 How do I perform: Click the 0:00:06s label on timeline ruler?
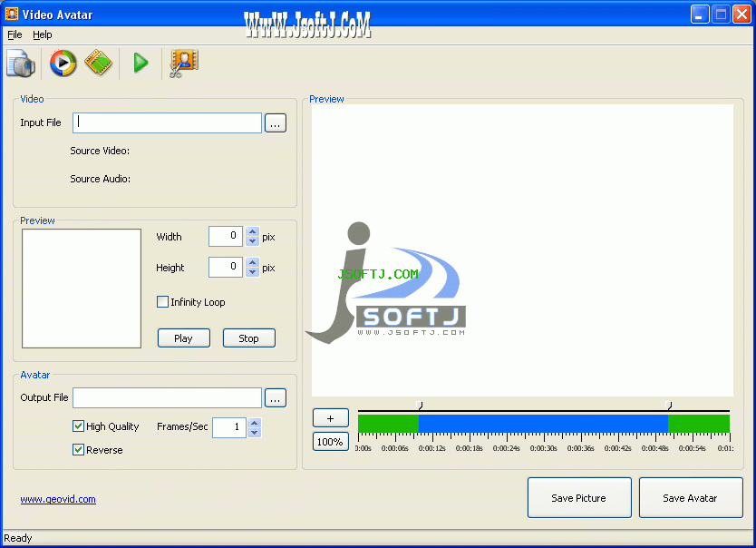395,448
